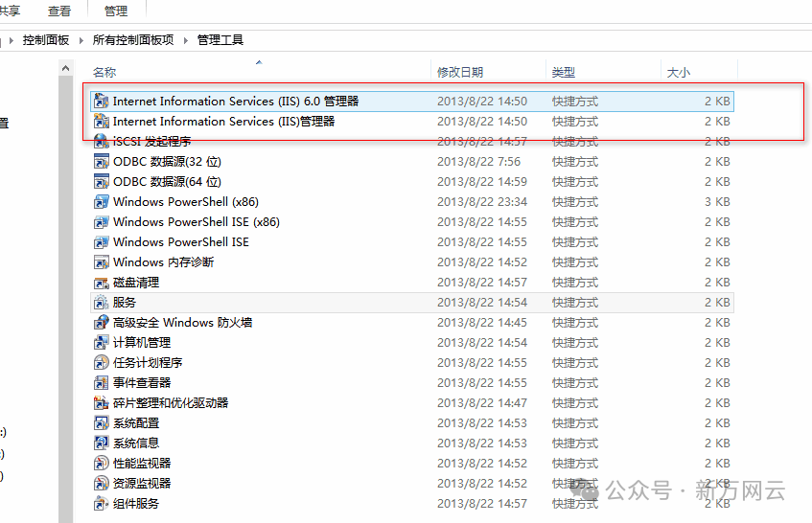Click the 类型 column header
Screen dimensions: 812x523
(563, 72)
